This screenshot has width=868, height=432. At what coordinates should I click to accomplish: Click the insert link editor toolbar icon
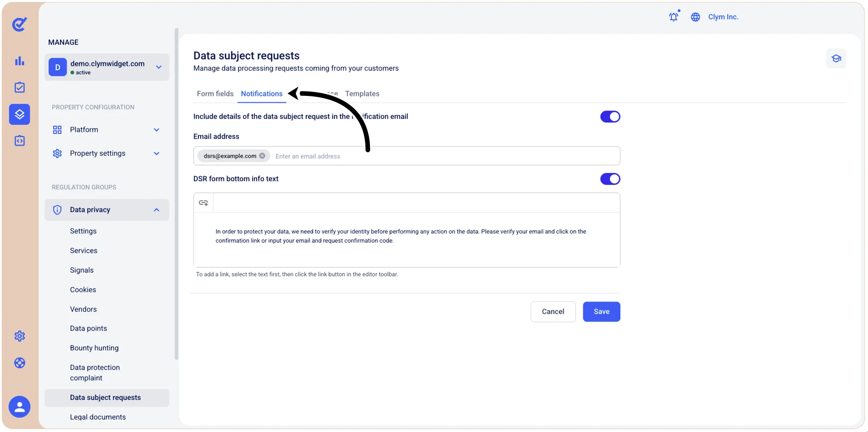tap(203, 203)
